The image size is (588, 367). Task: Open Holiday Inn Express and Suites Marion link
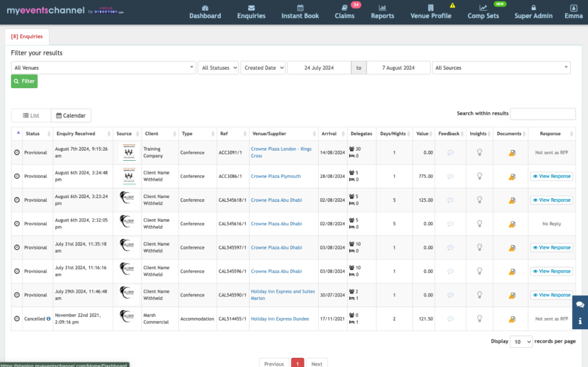point(282,295)
